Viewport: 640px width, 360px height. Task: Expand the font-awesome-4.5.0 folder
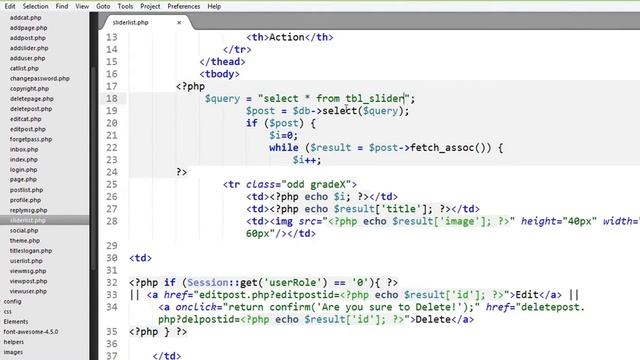tap(31, 332)
